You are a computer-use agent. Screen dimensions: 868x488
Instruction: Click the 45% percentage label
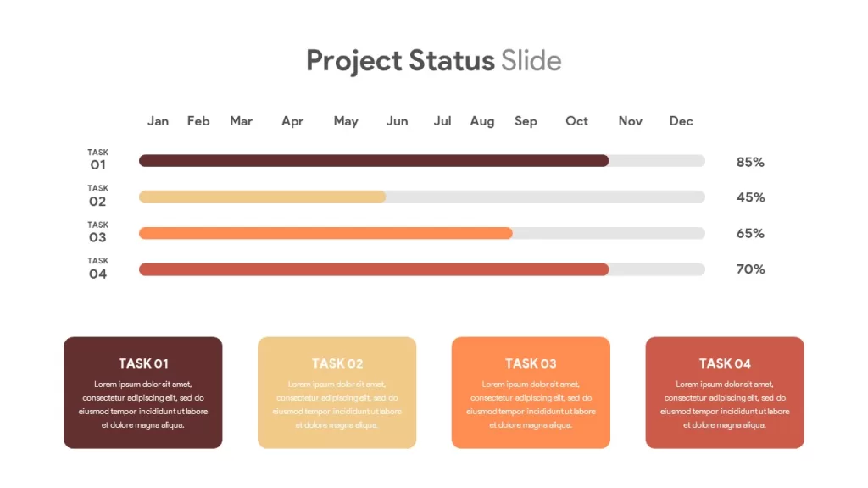pos(750,197)
